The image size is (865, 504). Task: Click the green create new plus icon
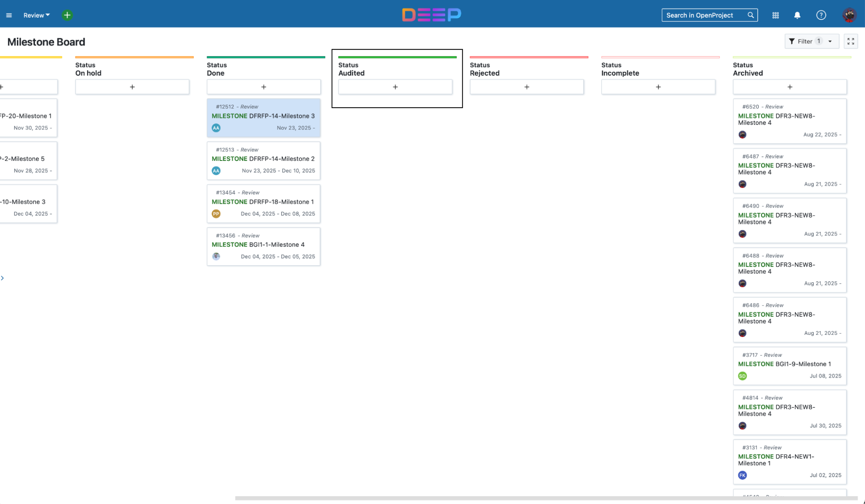point(67,15)
